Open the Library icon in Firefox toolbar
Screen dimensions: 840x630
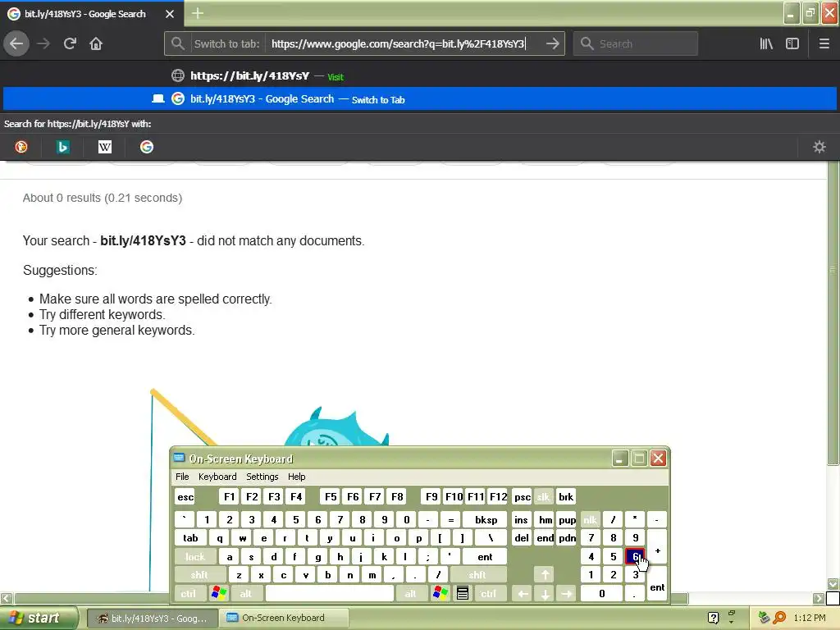point(766,43)
